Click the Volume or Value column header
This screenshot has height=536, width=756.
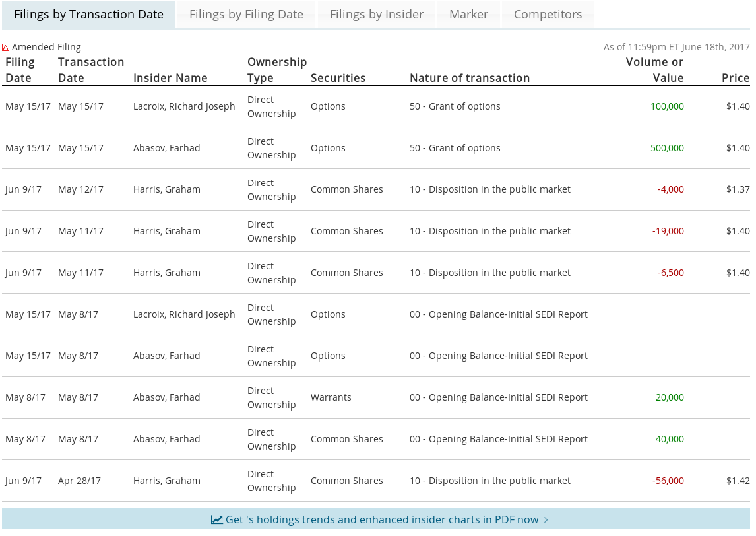[654, 70]
